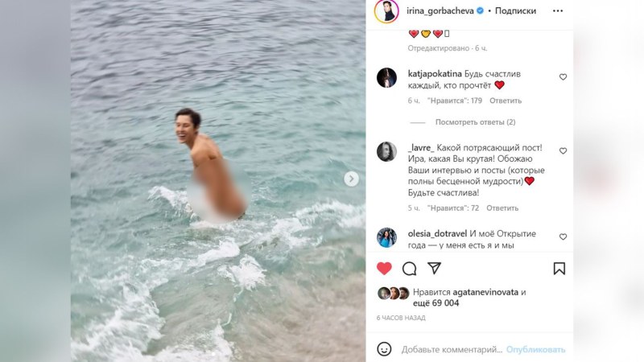This screenshot has height=362, width=644.
Task: Save post with bookmark icon
Action: 559,269
